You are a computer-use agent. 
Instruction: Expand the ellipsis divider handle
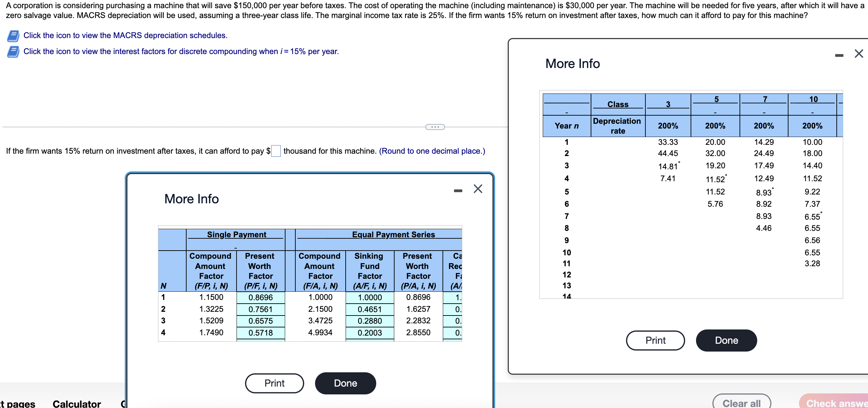pyautogui.click(x=435, y=127)
